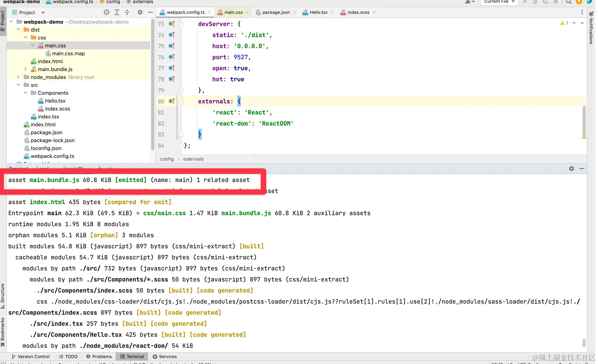Select the Terminal tool tab

point(132,356)
